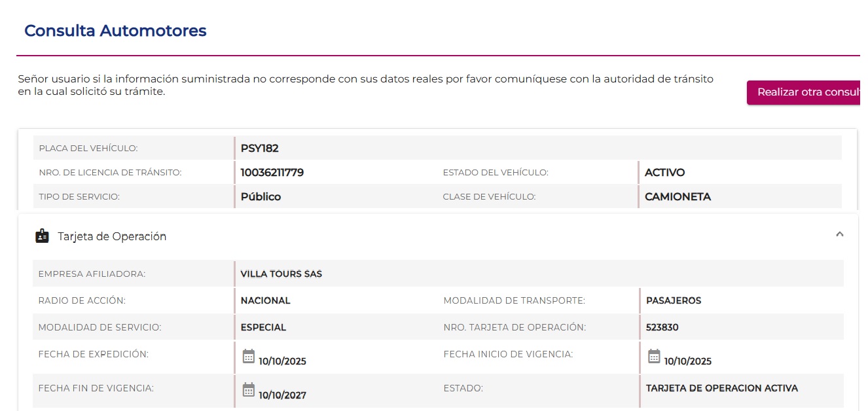Click the NACIONAL radio de acción value
The width and height of the screenshot is (868, 411).
click(x=265, y=300)
